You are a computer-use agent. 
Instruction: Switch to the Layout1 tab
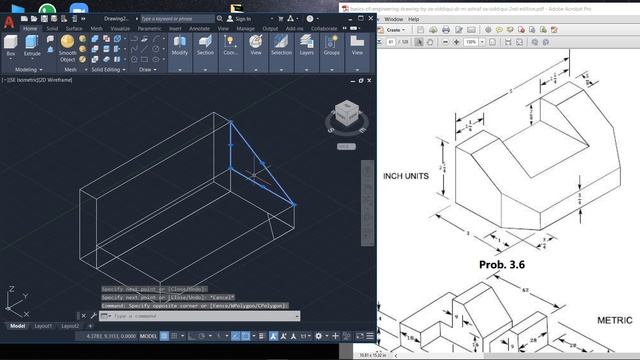[x=43, y=326]
